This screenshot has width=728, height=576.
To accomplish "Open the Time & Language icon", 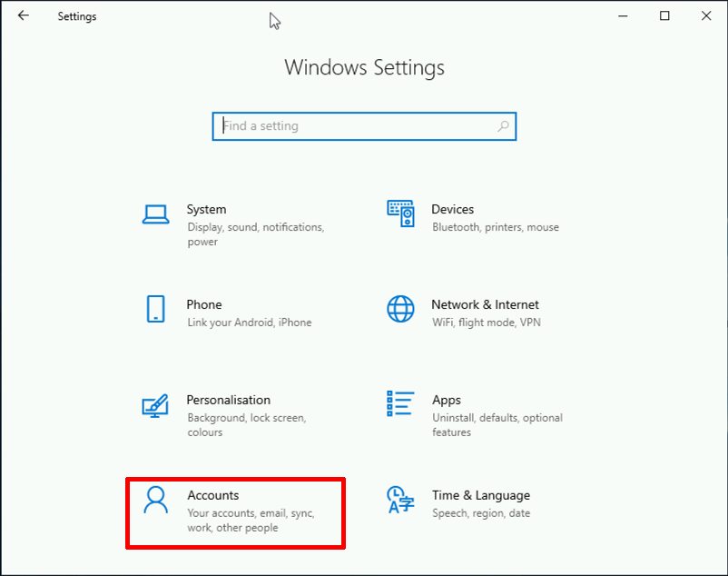I will point(400,500).
